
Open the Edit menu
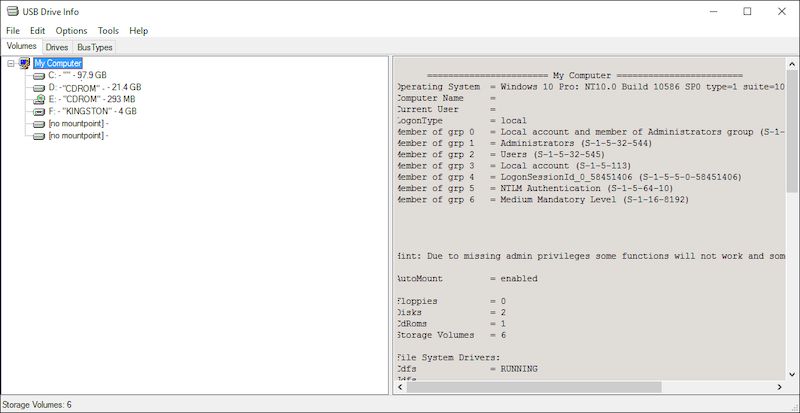[38, 31]
